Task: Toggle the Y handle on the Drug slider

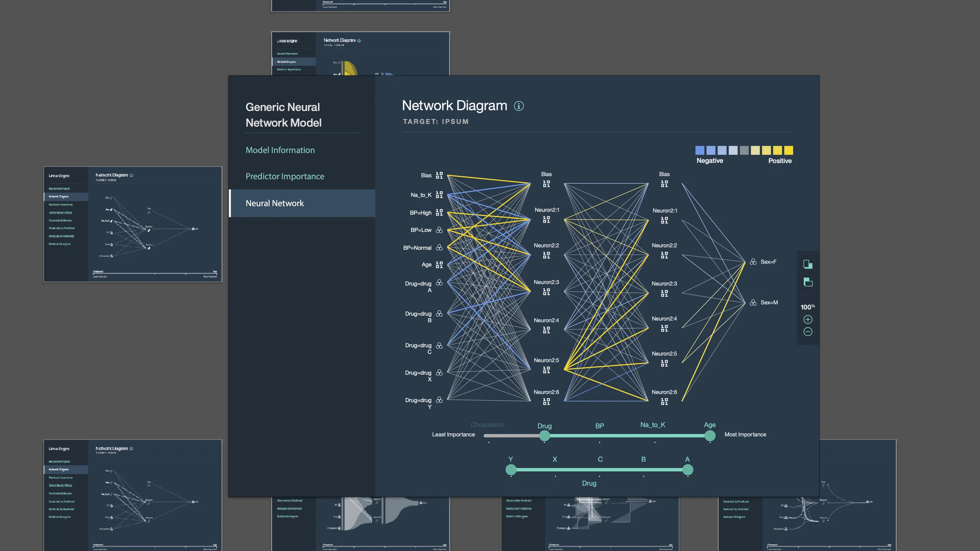Action: (x=511, y=469)
